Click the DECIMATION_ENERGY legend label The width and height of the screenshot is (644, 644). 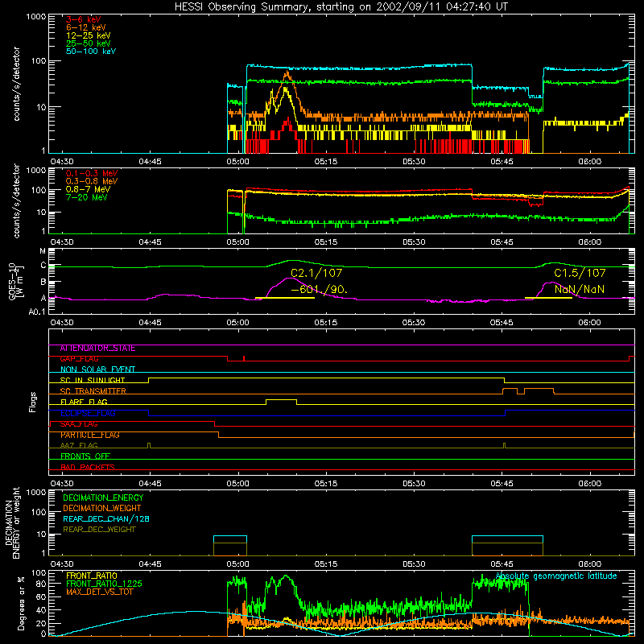click(x=103, y=497)
